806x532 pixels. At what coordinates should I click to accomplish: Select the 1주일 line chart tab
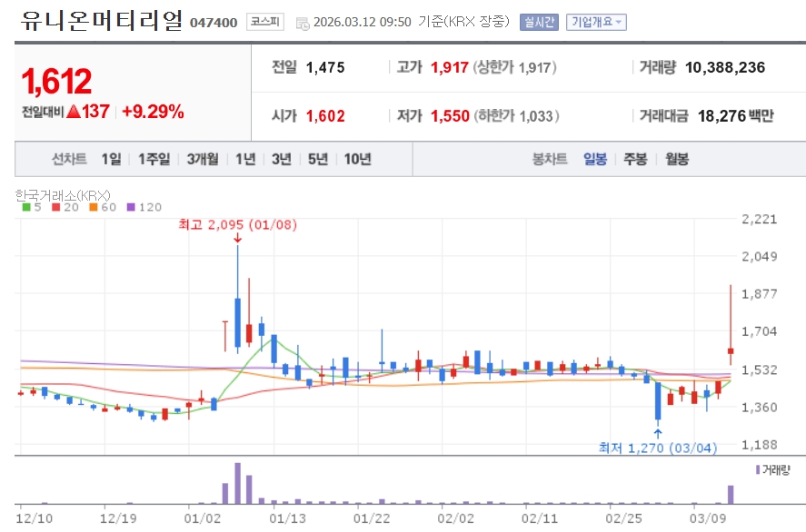coord(154,159)
